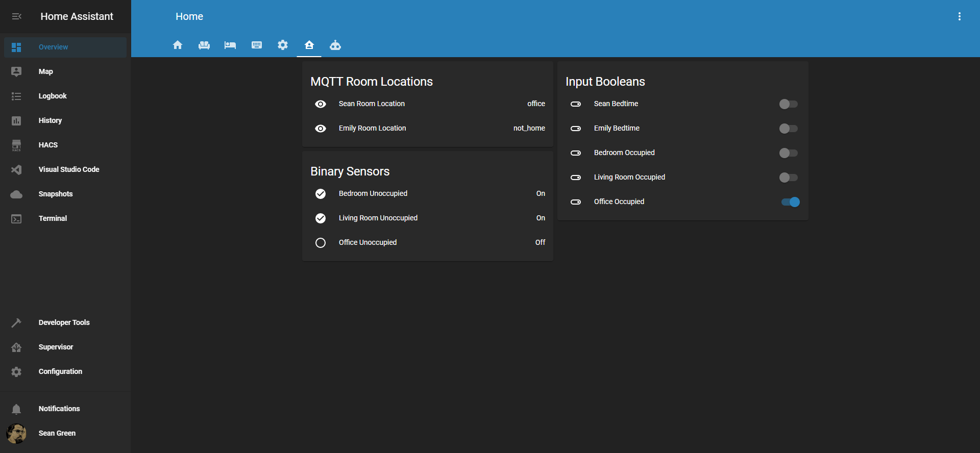Click the History chart icon
980x453 pixels.
pyautogui.click(x=16, y=120)
